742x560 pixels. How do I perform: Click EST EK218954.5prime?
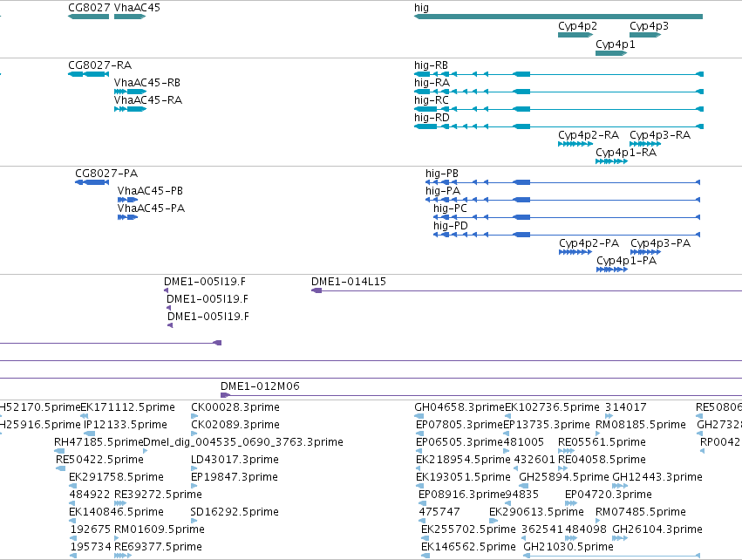tap(463, 460)
